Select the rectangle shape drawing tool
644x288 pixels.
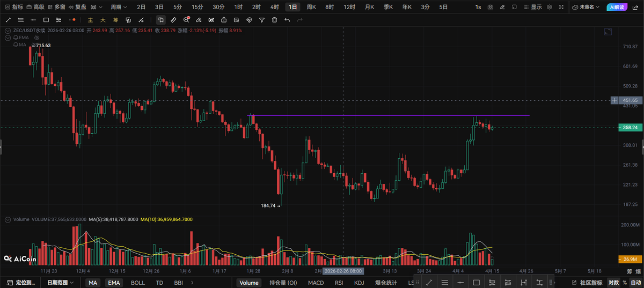coord(46,20)
